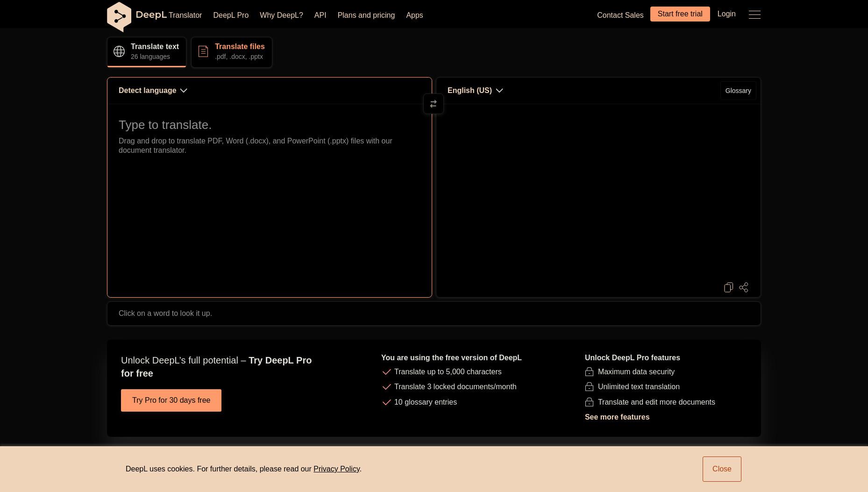Click the 'Unlock DeepL Pro features' heading
The image size is (868, 492).
click(x=633, y=358)
